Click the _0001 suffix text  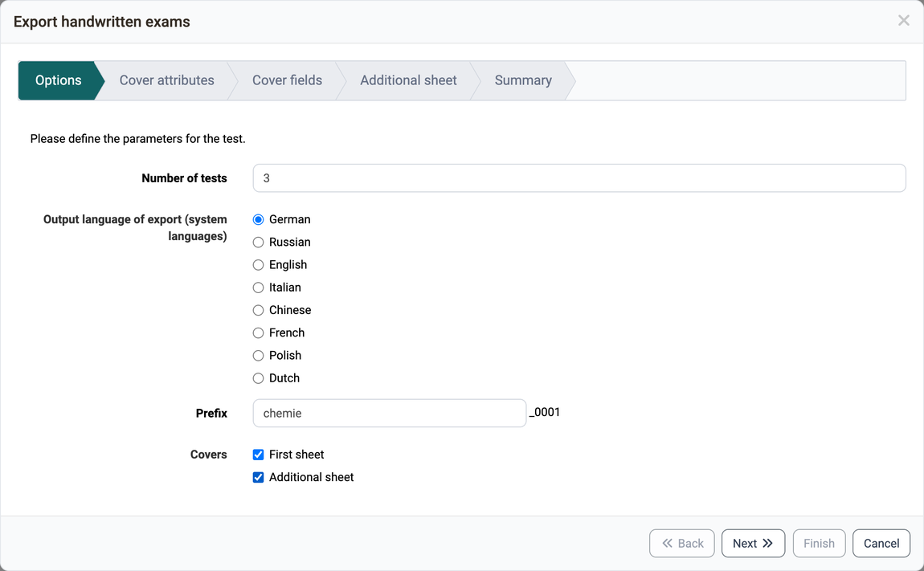[x=545, y=413]
